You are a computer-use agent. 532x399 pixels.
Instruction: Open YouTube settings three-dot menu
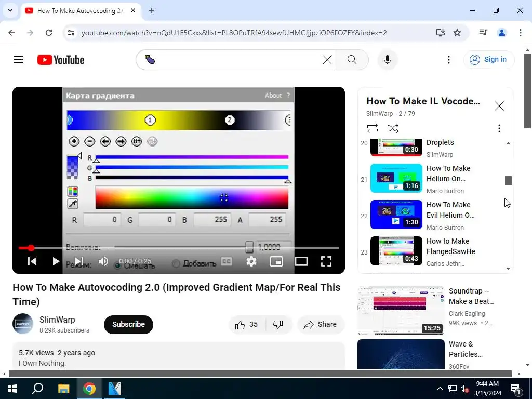coord(448,60)
